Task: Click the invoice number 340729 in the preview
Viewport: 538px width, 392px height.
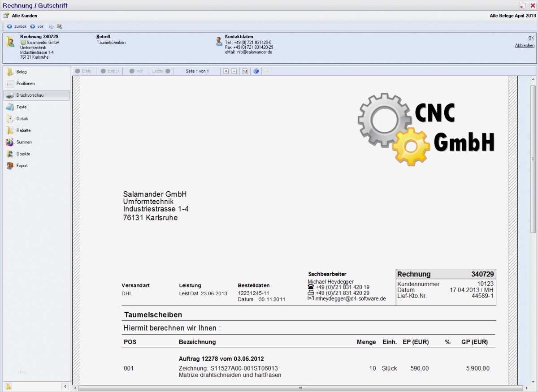Action: click(x=482, y=274)
